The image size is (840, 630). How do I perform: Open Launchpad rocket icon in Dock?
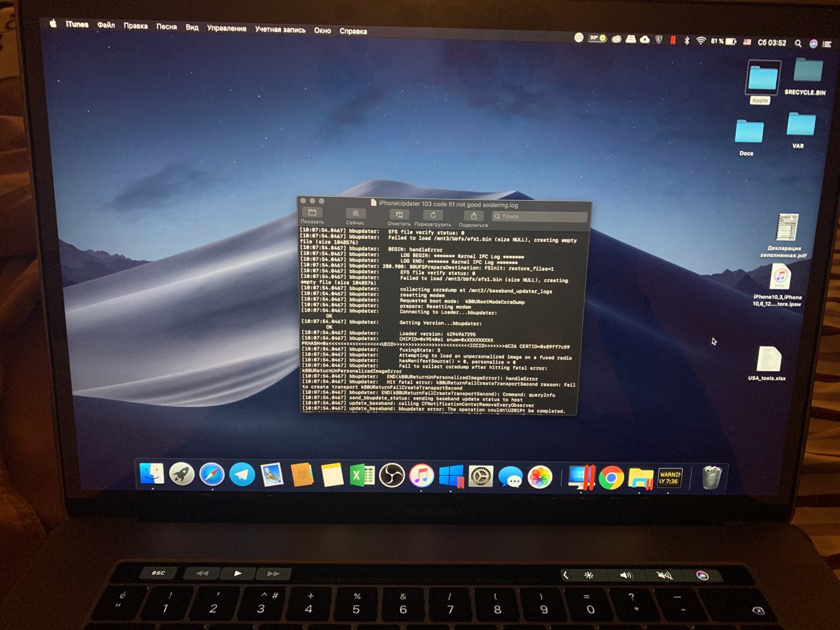[x=182, y=474]
